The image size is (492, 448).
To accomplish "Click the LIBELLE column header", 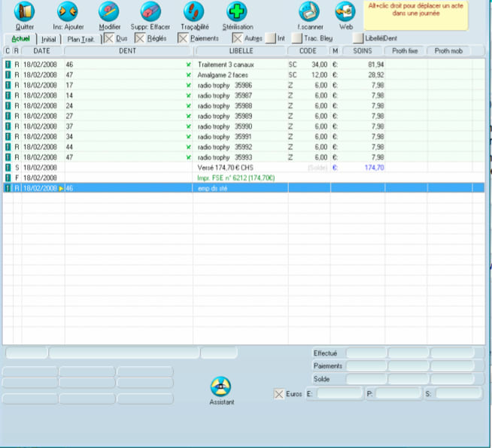I will (241, 50).
